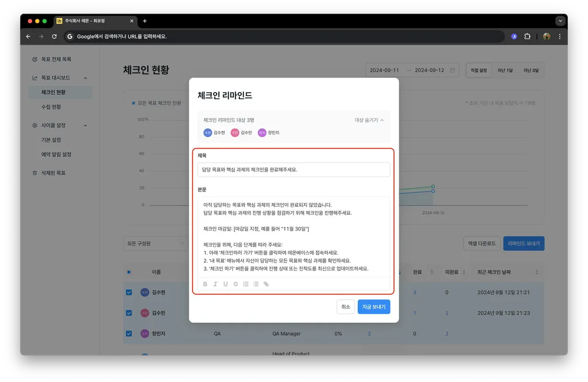Open the Chrome three-dot menu
The height and width of the screenshot is (382, 588).
click(560, 36)
